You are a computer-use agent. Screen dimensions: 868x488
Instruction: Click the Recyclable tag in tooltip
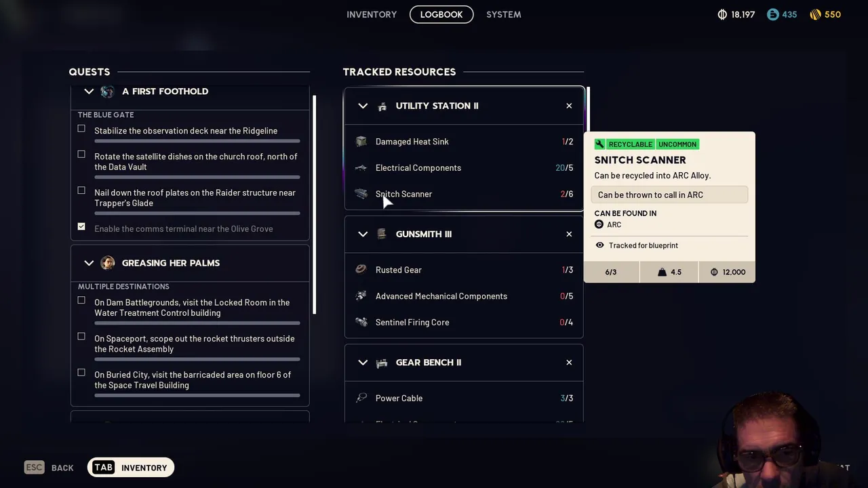pos(630,144)
